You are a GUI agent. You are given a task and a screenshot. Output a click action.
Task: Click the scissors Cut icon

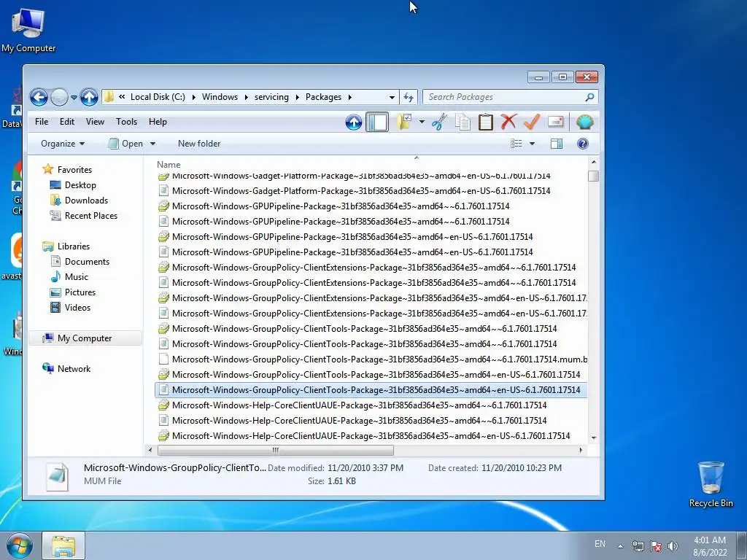[x=439, y=122]
